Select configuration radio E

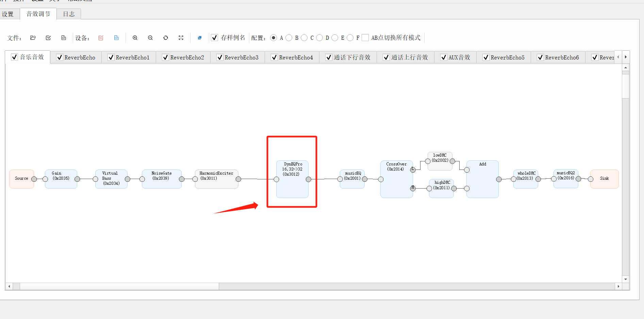[x=335, y=38]
